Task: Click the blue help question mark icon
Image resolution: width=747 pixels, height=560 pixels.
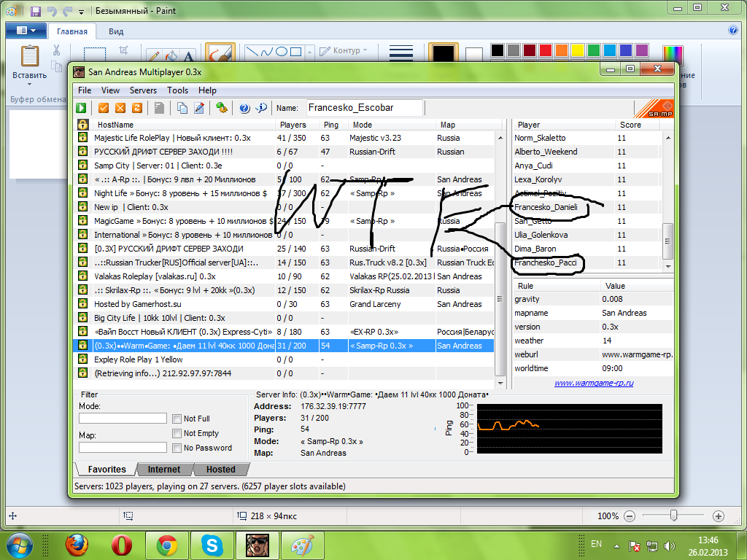Action: coord(244,108)
